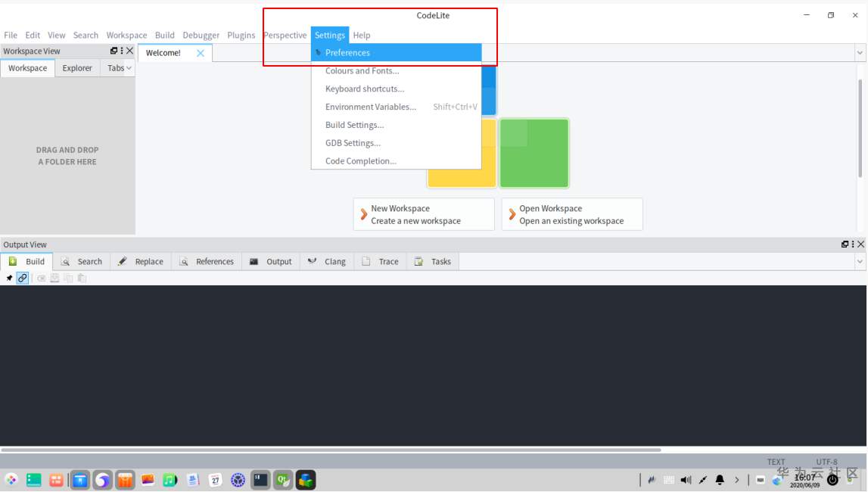Open notifications bell in system tray

pos(720,480)
